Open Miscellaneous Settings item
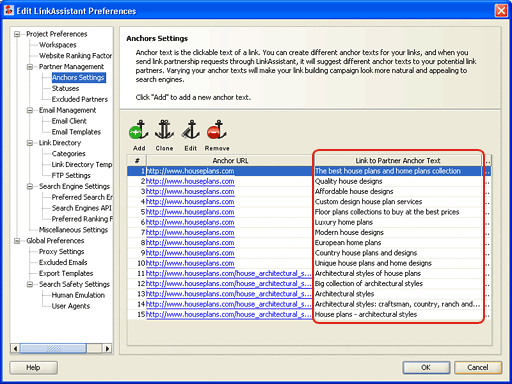The image size is (512, 384). 73,230
